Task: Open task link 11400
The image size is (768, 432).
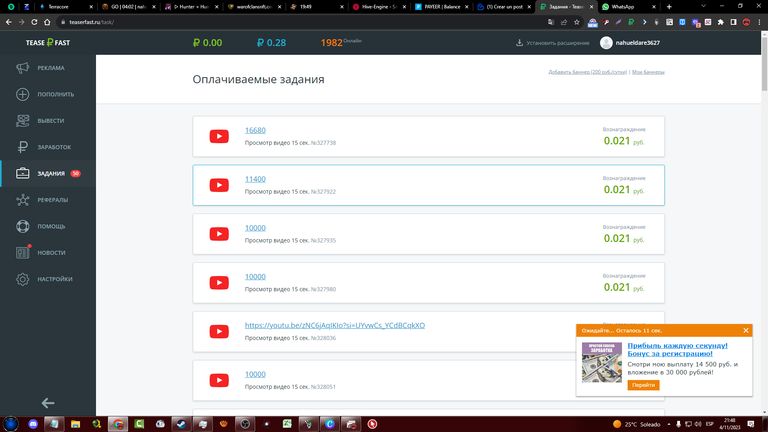Action: [x=255, y=179]
